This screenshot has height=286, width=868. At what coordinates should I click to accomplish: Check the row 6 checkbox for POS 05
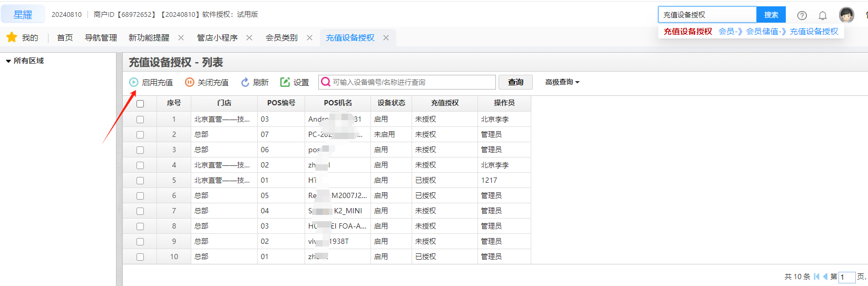[x=140, y=196]
